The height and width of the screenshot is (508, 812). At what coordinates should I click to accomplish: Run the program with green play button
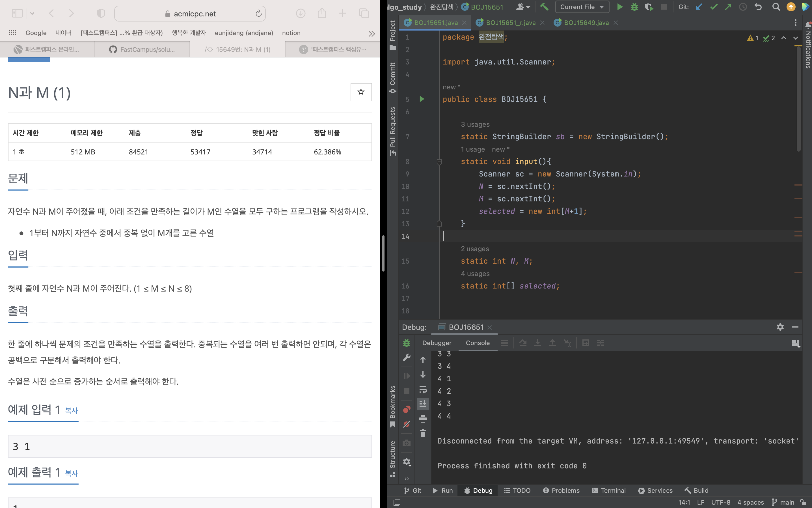[619, 7]
